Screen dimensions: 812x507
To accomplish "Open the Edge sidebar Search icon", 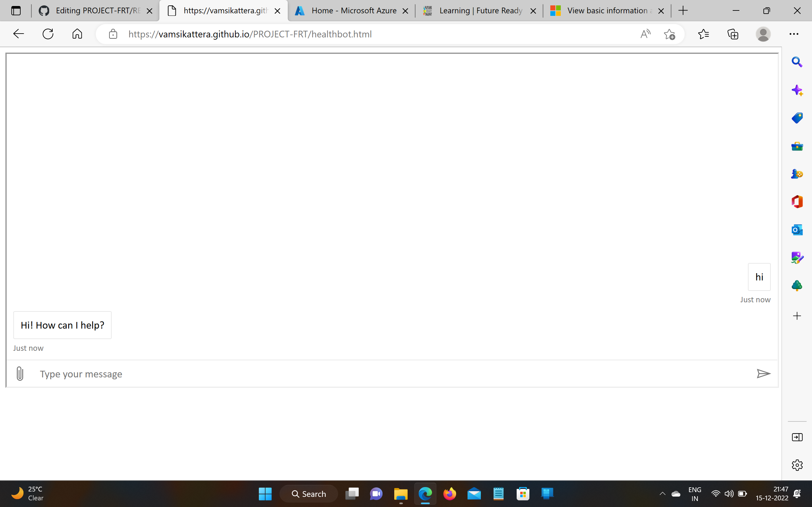I will point(797,62).
